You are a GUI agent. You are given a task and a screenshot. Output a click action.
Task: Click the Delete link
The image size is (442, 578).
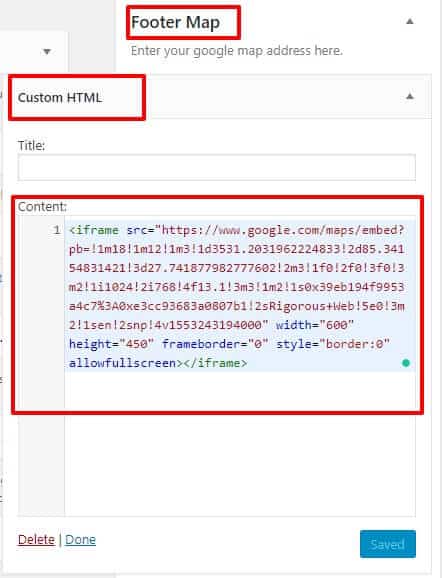(x=36, y=540)
